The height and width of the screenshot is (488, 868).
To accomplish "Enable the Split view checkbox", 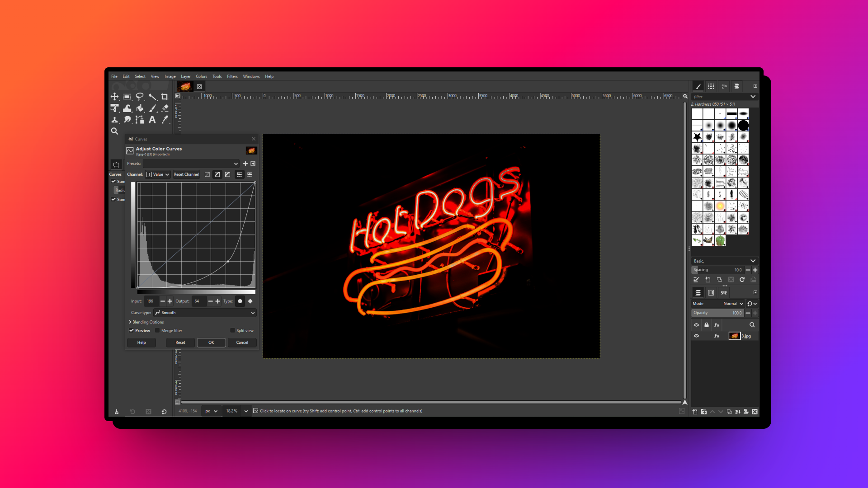I will click(x=233, y=330).
